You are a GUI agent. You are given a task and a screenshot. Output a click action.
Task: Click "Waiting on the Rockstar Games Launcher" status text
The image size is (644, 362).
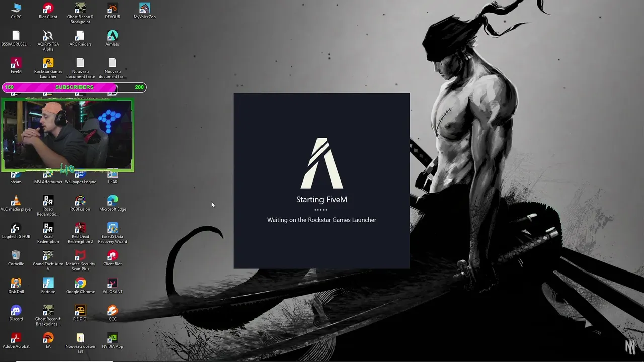[321, 220]
